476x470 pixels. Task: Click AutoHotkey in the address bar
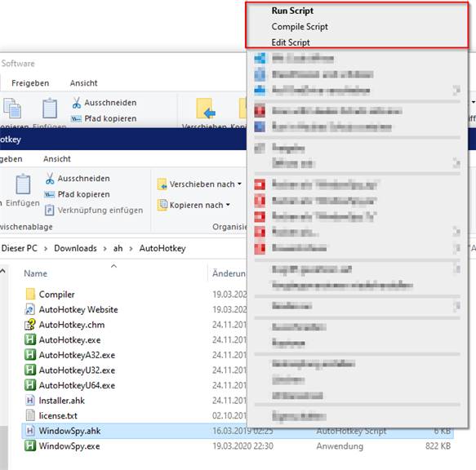coord(162,249)
